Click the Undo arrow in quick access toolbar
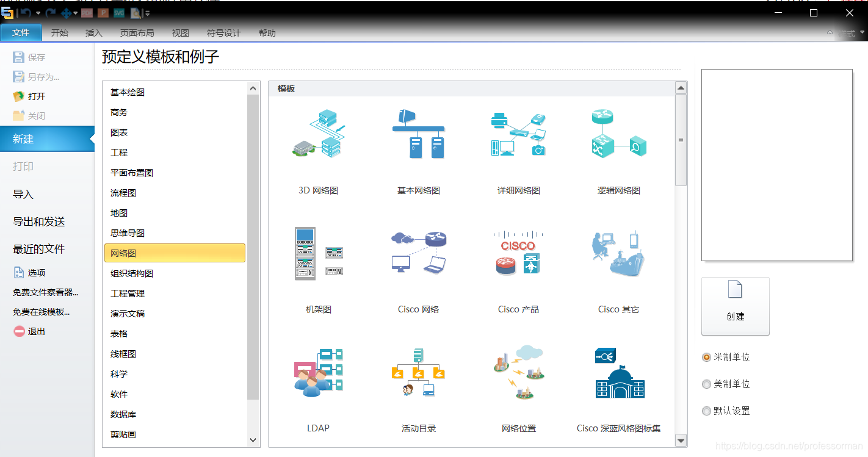The width and height of the screenshot is (868, 457). 24,13
